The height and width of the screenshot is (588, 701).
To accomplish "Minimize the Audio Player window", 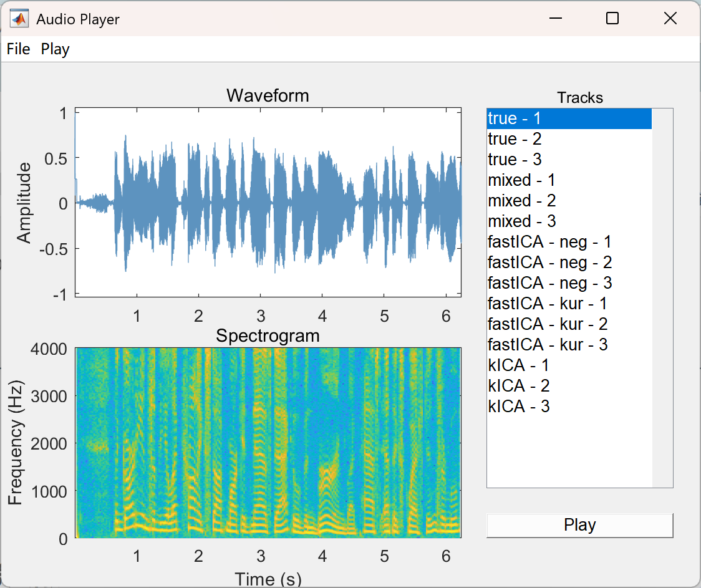I will point(556,18).
